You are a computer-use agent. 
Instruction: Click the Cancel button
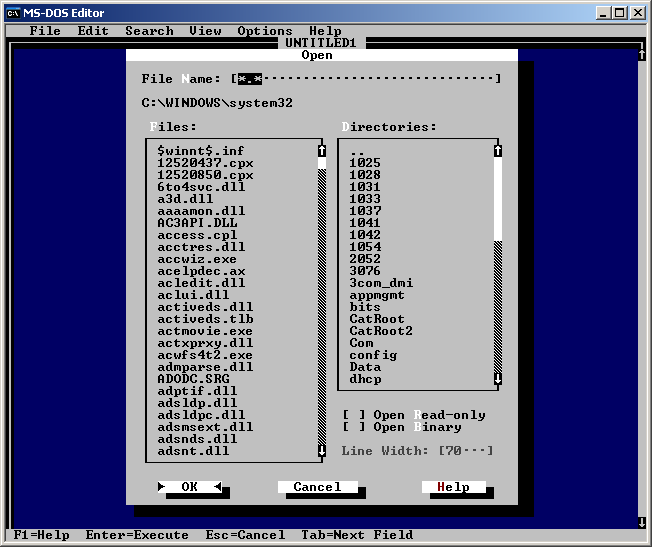click(x=318, y=487)
